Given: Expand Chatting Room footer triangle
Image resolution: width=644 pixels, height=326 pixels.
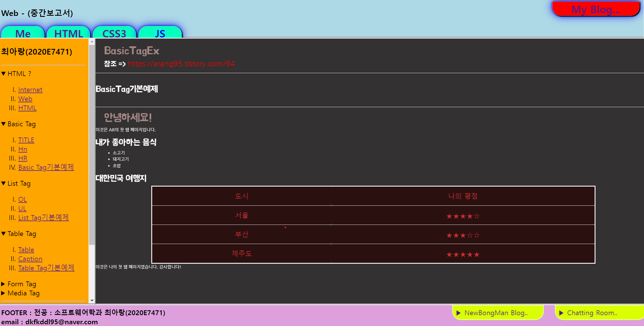Looking at the screenshot, I should 561,313.
